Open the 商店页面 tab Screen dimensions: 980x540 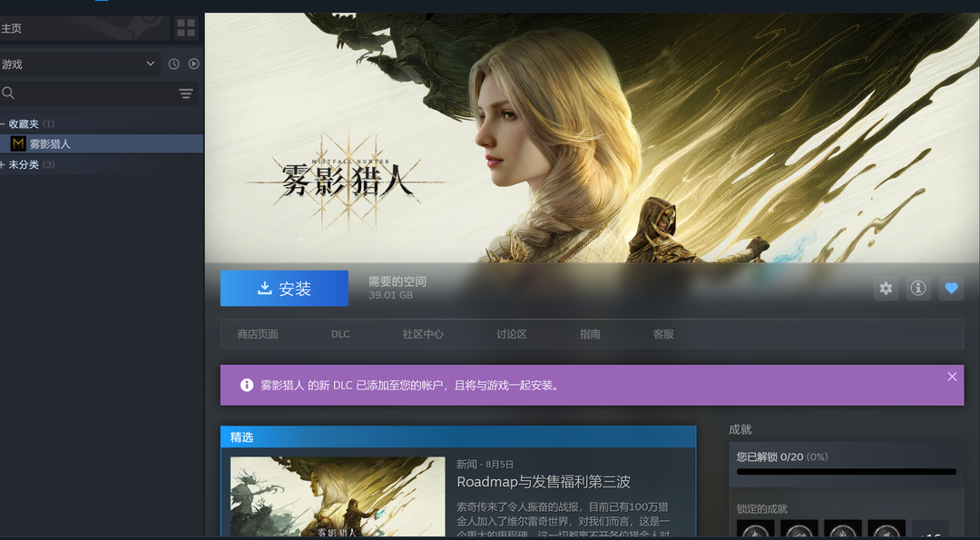click(258, 334)
